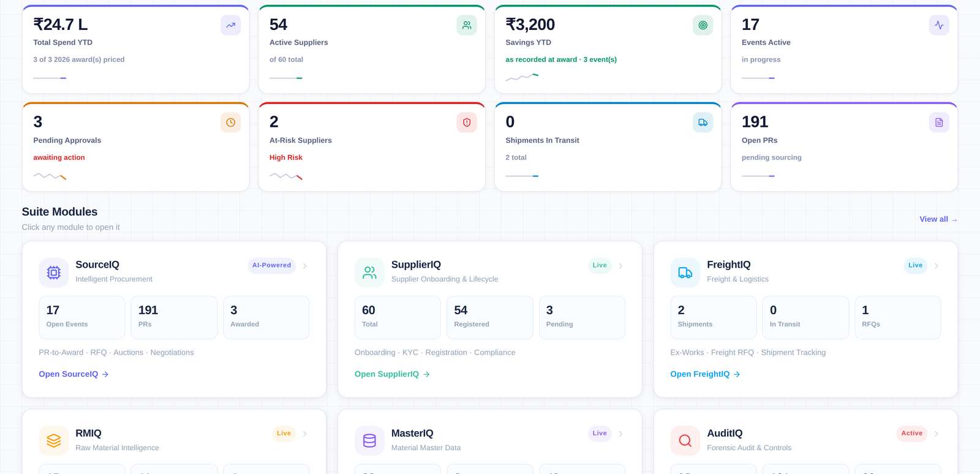Select the 54 Registered stat in SupplierIQ
Viewport: 980px width, 474px height.
pos(490,317)
